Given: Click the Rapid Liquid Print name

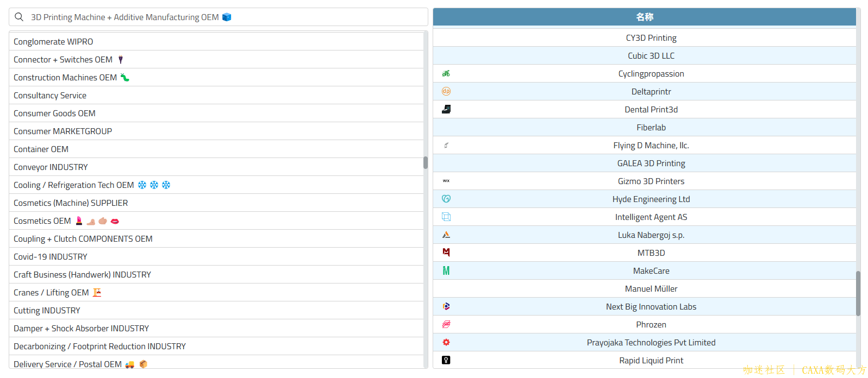Looking at the screenshot, I should point(651,360).
